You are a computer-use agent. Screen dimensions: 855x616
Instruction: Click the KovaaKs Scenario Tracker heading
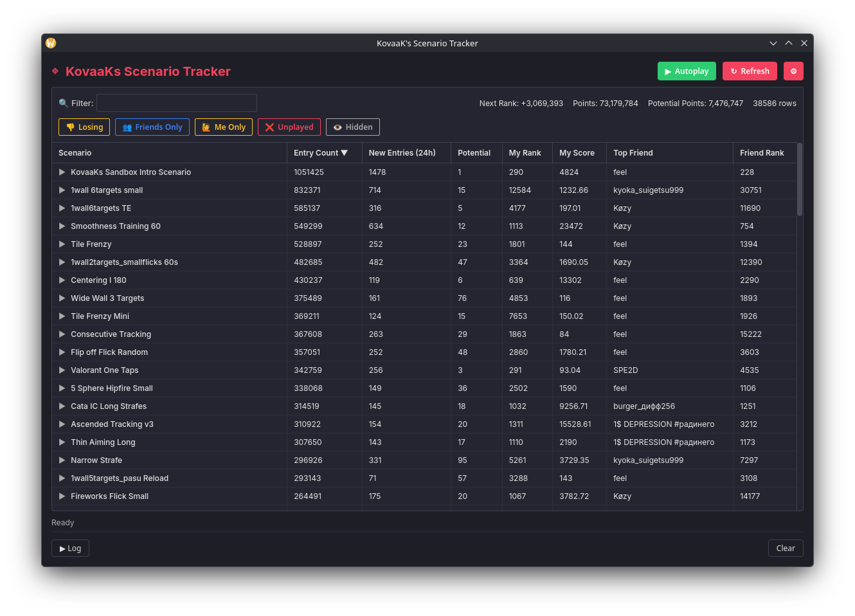(148, 71)
